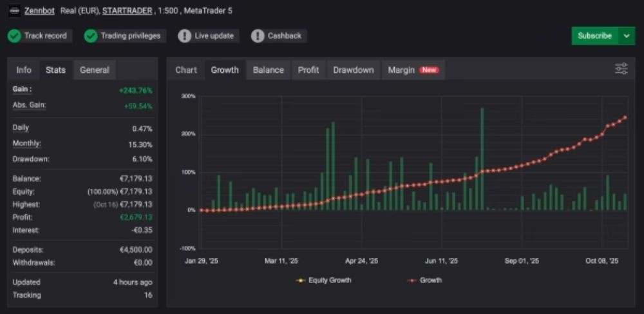Open chart settings sliders icon
Screen dimensions: 644x314
[621, 69]
